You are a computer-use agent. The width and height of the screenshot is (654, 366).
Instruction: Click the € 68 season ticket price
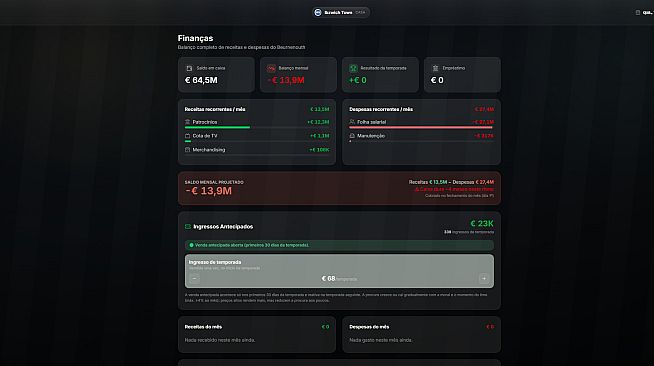(x=328, y=278)
